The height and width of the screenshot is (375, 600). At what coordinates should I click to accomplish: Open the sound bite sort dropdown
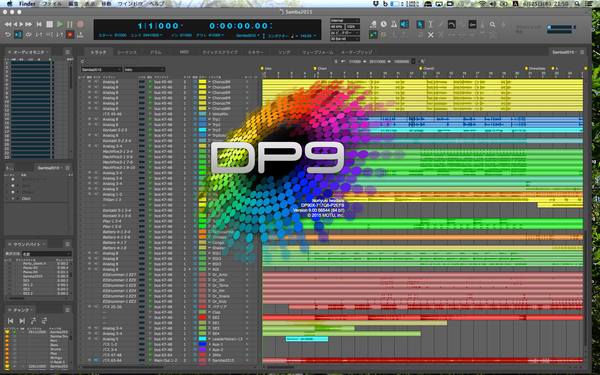(x=46, y=254)
